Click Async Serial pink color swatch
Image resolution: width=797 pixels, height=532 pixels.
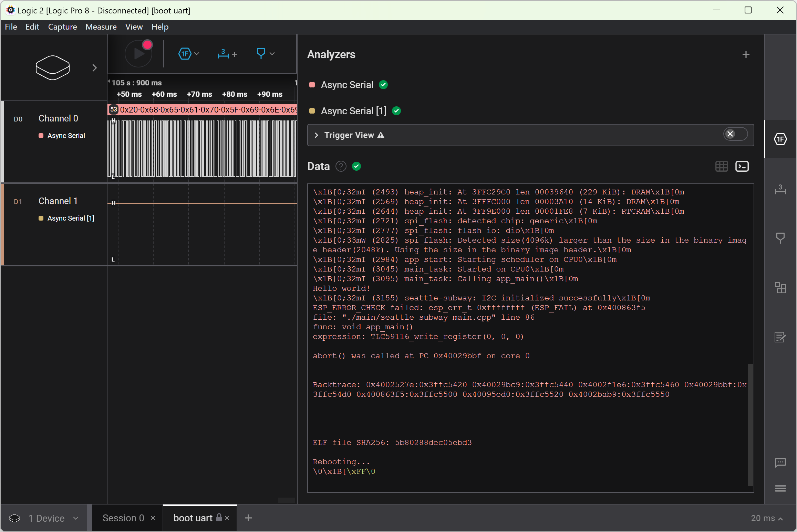pyautogui.click(x=312, y=85)
